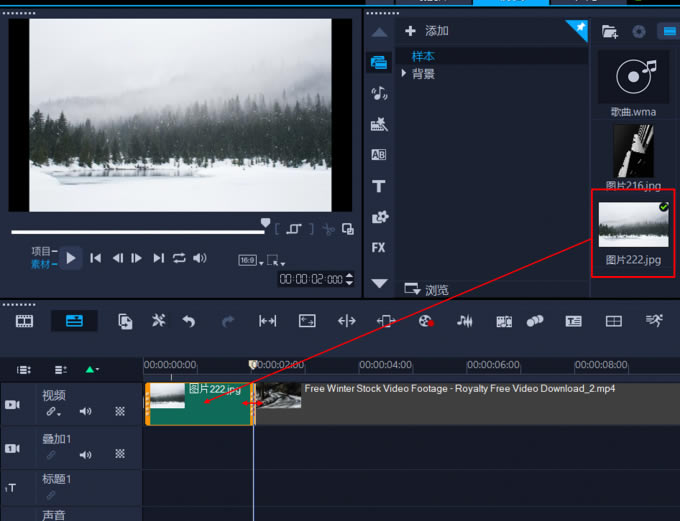Open the Title (T) library panel

click(x=379, y=186)
